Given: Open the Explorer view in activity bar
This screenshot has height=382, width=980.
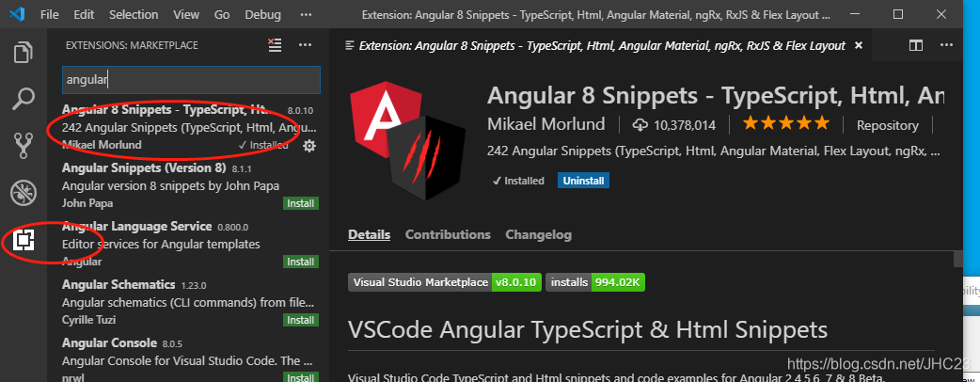Looking at the screenshot, I should [24, 53].
